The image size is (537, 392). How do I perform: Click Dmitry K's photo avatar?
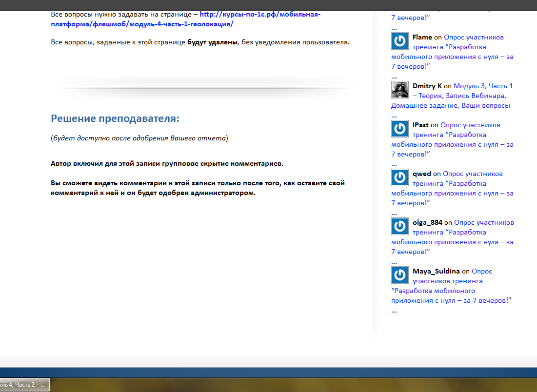(x=399, y=90)
